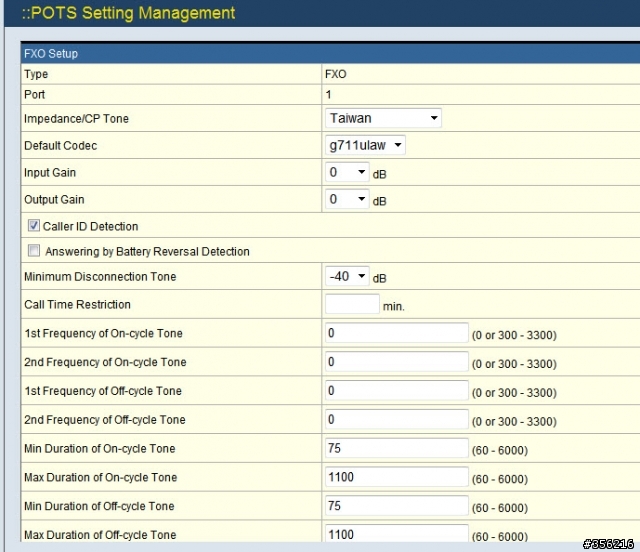The image size is (640, 552).
Task: Select the 1st Frequency of Off-cycle Tone field
Action: [397, 390]
